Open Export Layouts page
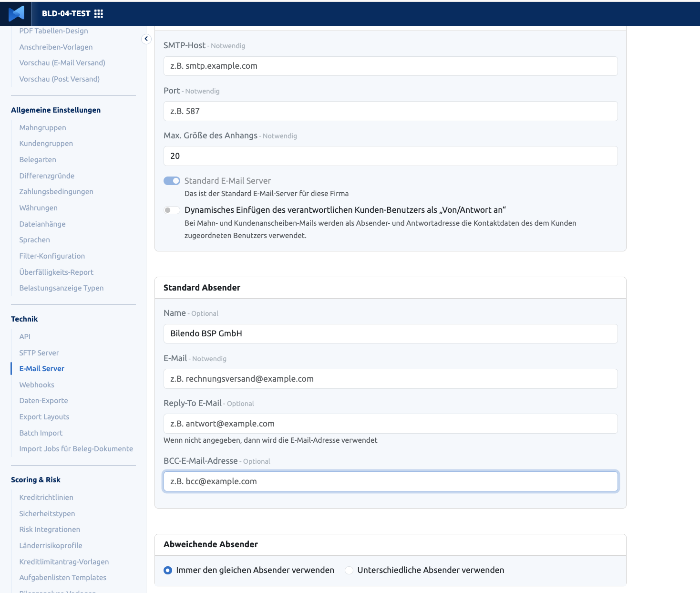Image resolution: width=700 pixels, height=593 pixels. pyautogui.click(x=44, y=417)
